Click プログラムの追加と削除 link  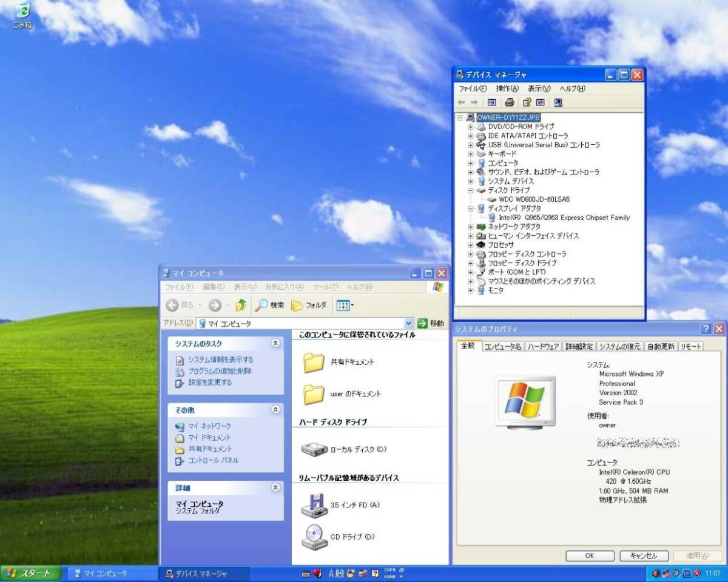click(x=220, y=371)
